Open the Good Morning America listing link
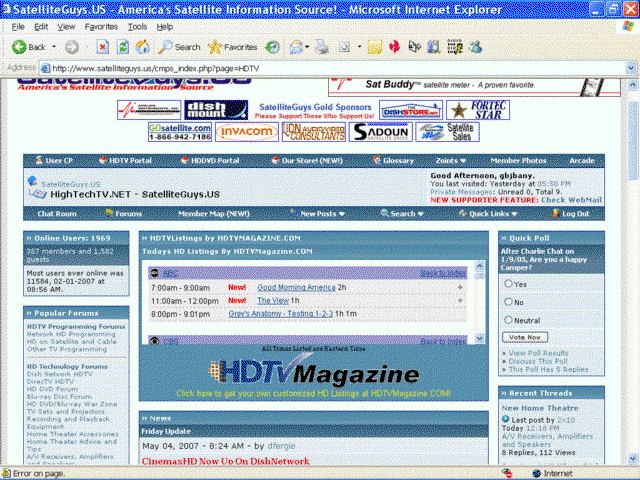 pyautogui.click(x=296, y=287)
